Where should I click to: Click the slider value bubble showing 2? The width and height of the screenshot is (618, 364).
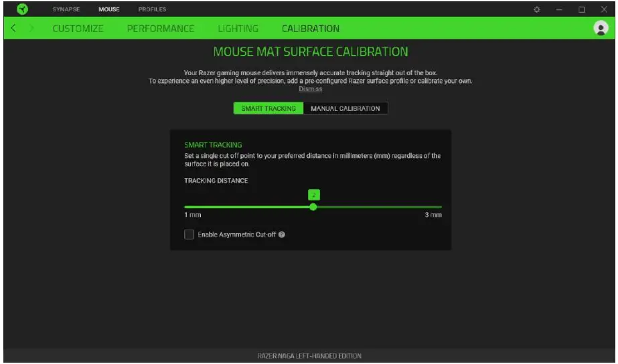click(314, 195)
